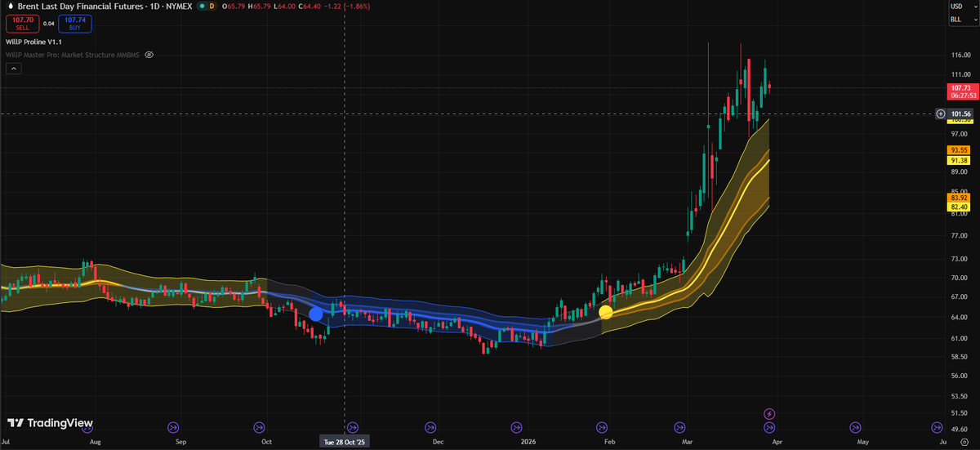
Task: Click the blue signal dot near late October
Action: point(316,314)
